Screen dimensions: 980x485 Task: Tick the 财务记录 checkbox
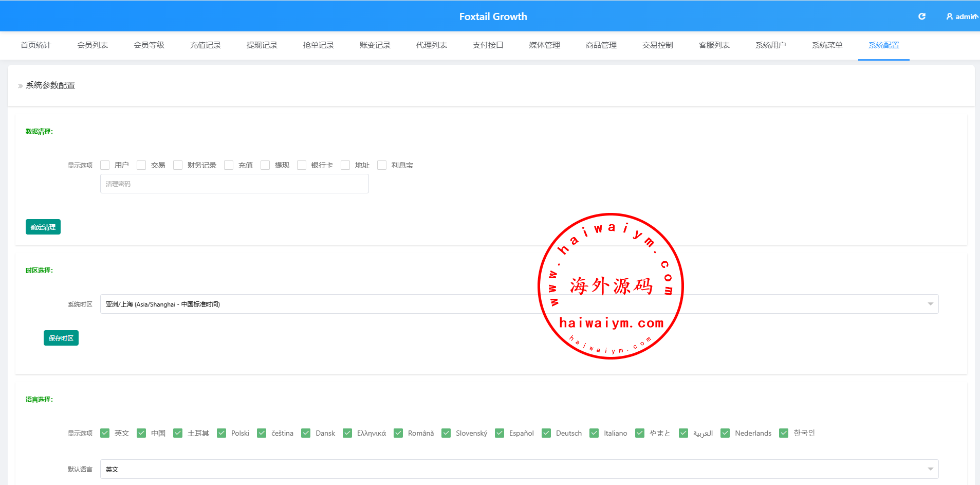coord(178,165)
